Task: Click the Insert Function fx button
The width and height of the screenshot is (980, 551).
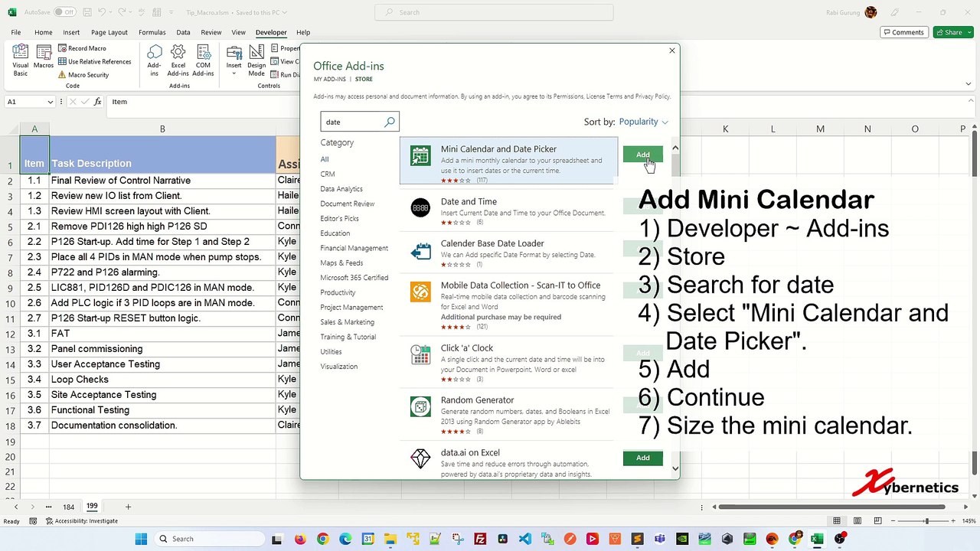Action: pos(97,102)
